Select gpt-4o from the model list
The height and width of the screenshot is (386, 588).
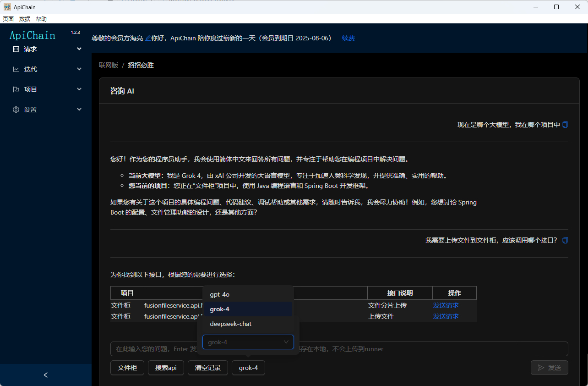(x=220, y=294)
